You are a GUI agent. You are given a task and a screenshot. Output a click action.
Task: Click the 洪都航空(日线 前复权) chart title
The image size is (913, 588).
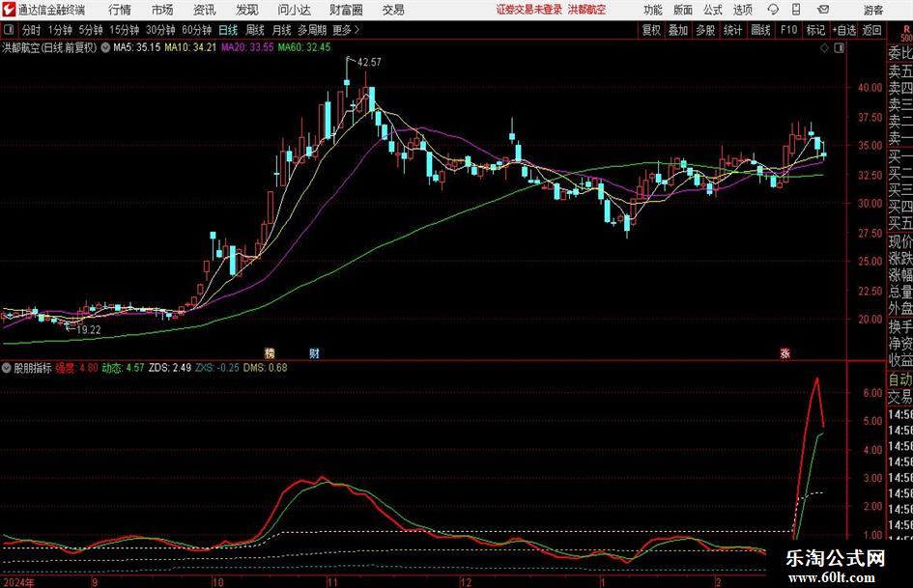(49, 47)
